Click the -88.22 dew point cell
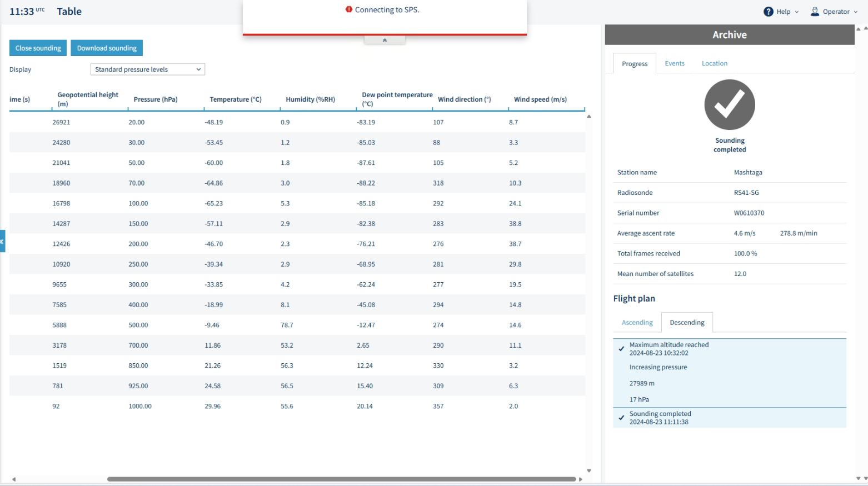The height and width of the screenshot is (486, 868). [366, 183]
